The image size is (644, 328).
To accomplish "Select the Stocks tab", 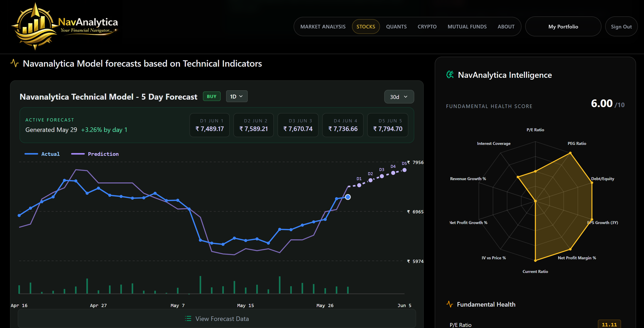I will tap(365, 27).
